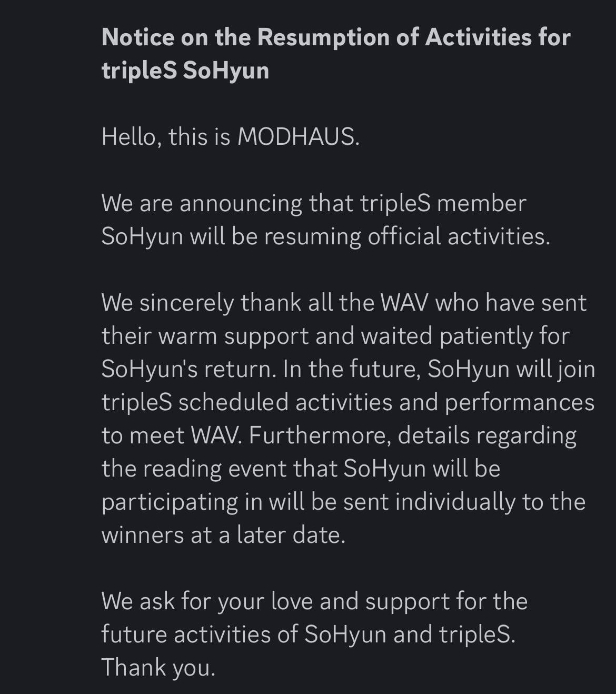Click the text 'SoHyun's return.'
This screenshot has width=616, height=694.
click(188, 369)
